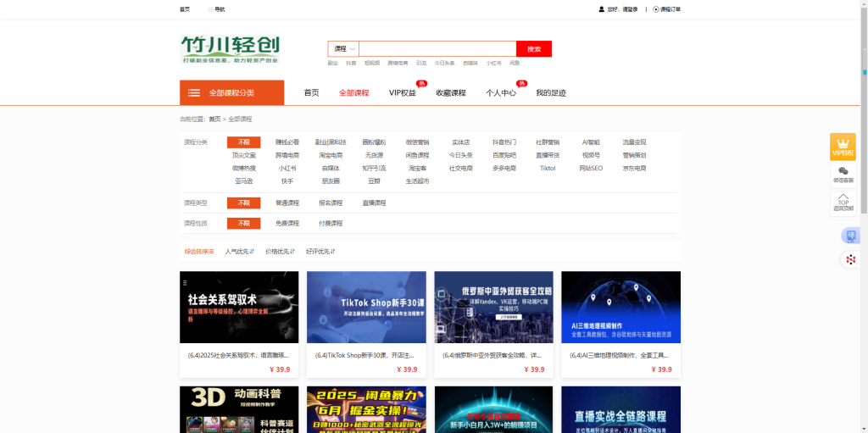Select the 全部课程 navigation tab
868x433 pixels.
354,93
